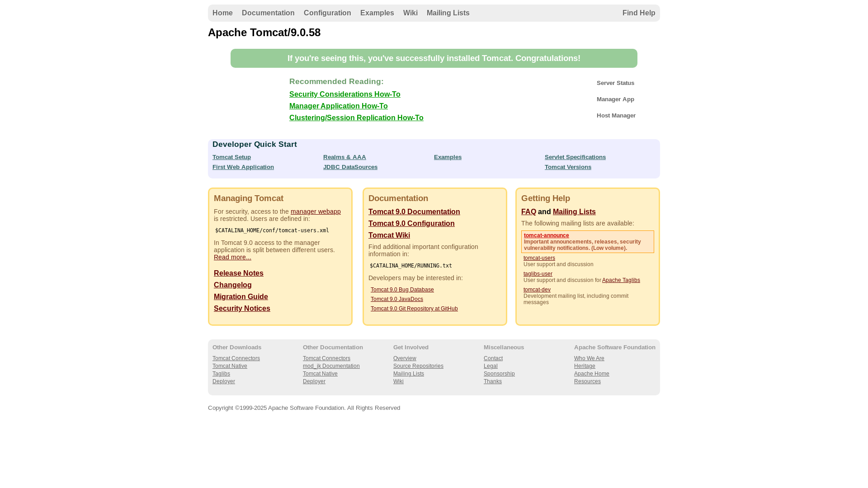Open Apache Home link

(x=592, y=374)
